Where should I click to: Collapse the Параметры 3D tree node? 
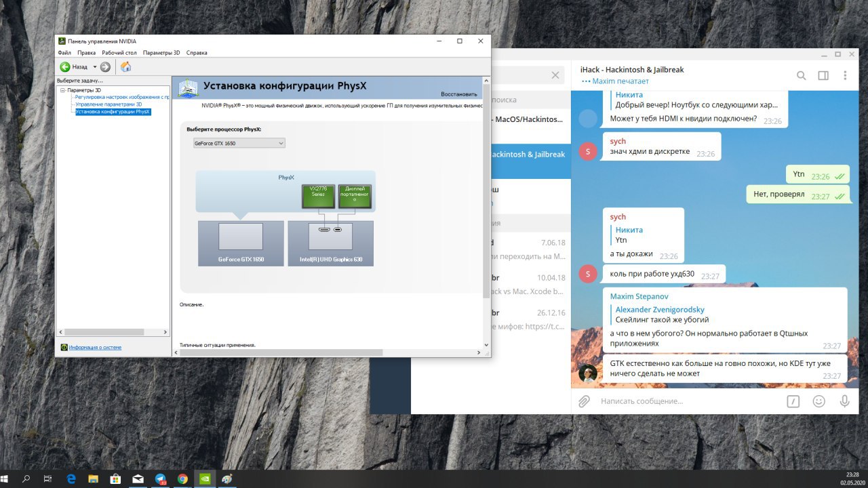point(62,90)
